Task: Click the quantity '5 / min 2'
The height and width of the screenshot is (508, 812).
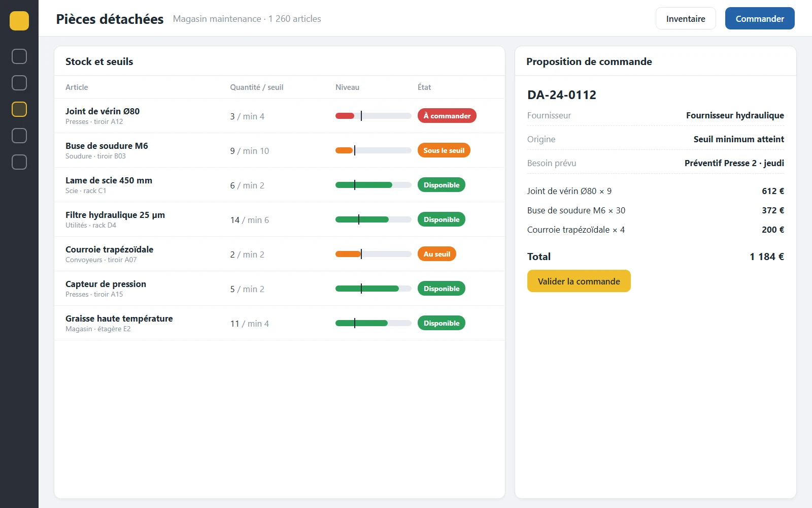Action: 247,289
